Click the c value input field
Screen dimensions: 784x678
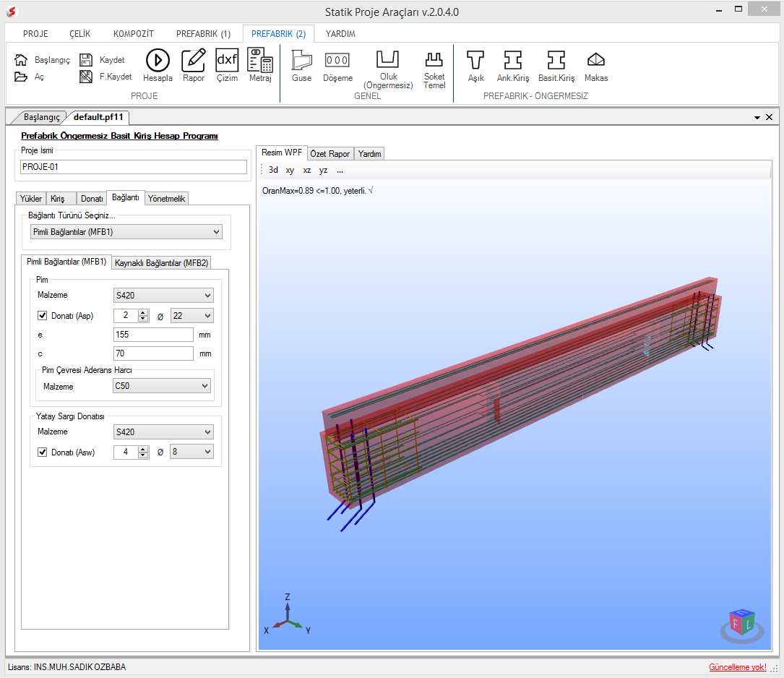[153, 353]
